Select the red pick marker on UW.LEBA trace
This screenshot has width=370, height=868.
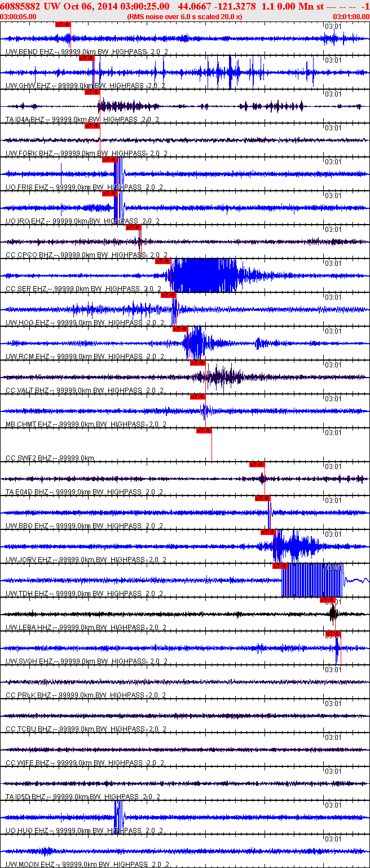pyautogui.click(x=327, y=600)
